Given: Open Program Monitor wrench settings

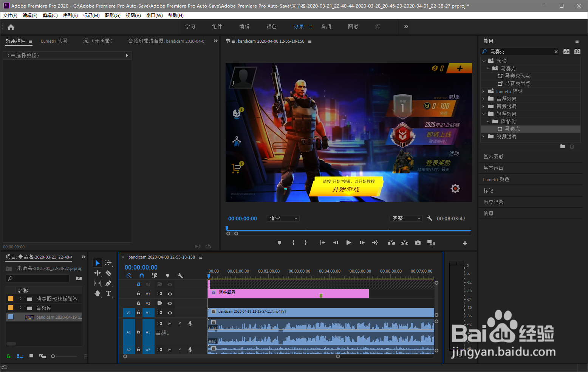Looking at the screenshot, I should pos(430,218).
